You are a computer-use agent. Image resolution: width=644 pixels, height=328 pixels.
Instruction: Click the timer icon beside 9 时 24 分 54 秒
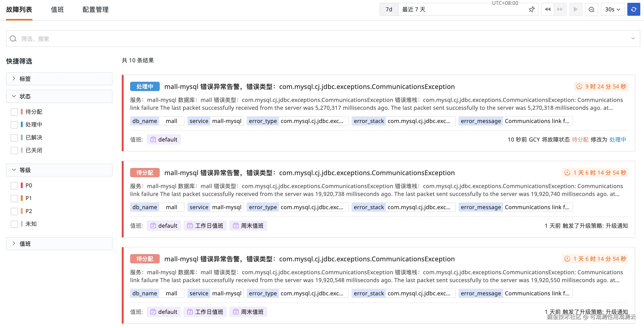click(x=579, y=87)
